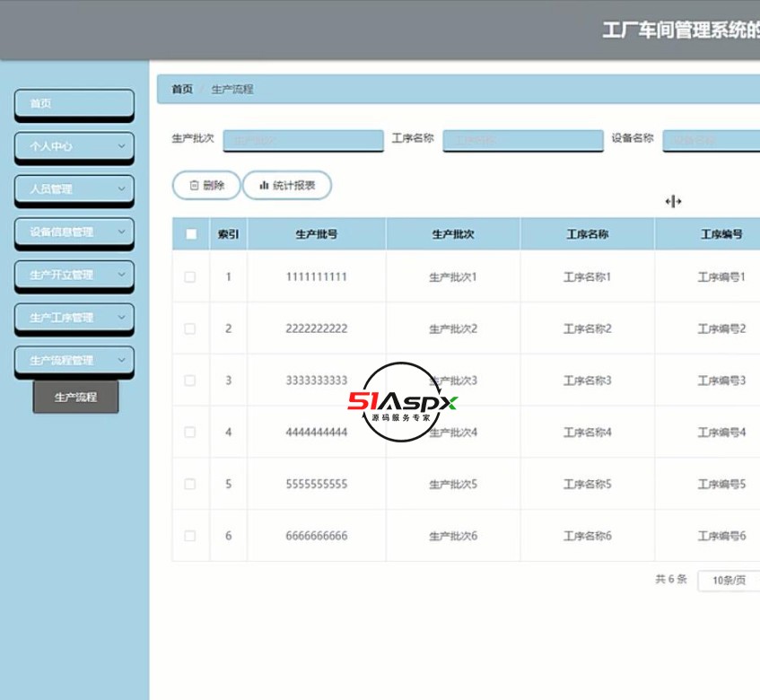Click the 首页 button in the sidebar
Viewport: 760px width, 700px height.
click(x=74, y=103)
